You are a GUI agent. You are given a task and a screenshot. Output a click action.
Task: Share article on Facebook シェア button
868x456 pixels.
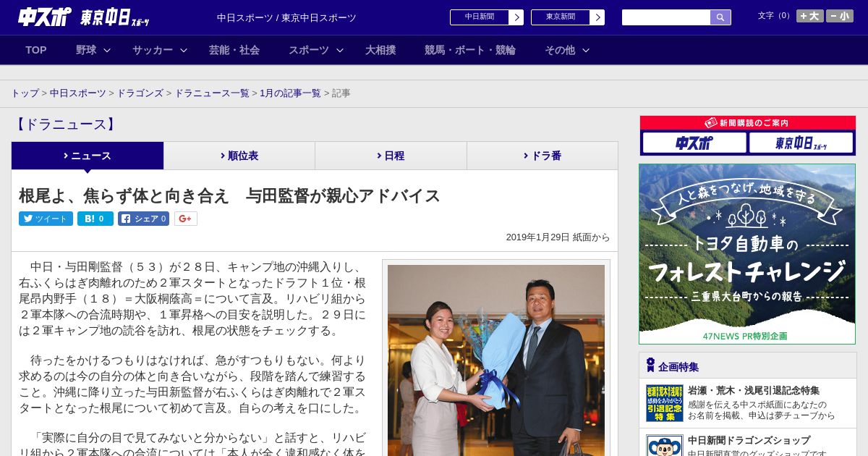(143, 219)
